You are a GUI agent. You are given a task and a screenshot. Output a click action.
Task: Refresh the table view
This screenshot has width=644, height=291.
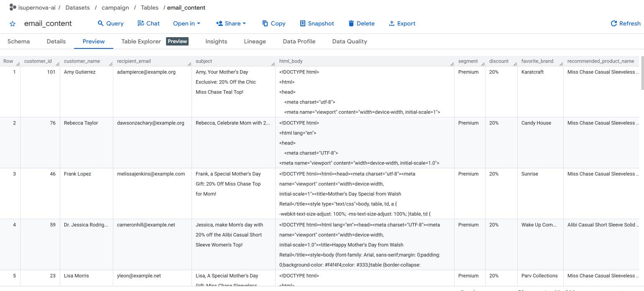[626, 23]
